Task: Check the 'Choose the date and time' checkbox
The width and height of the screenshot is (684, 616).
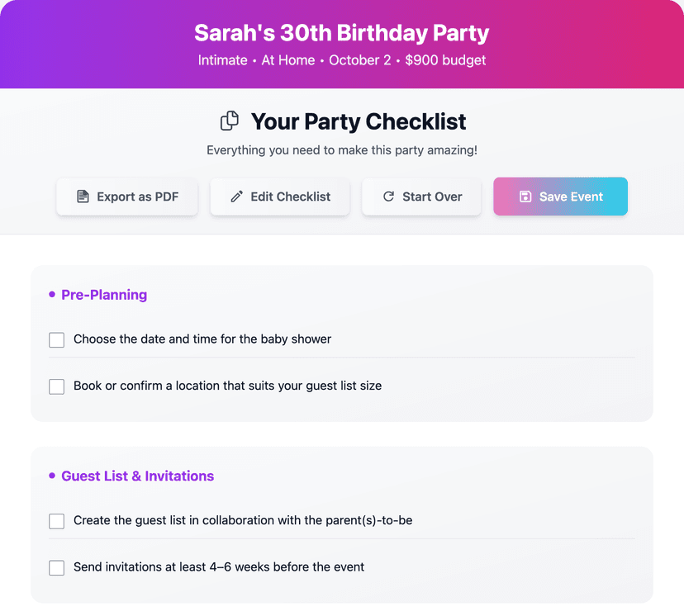Action: click(56, 339)
